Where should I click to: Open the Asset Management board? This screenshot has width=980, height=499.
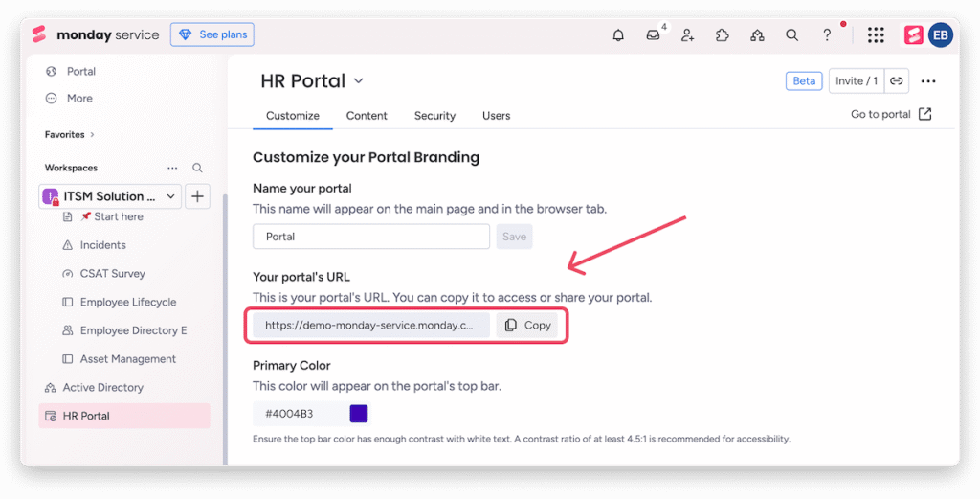(128, 359)
